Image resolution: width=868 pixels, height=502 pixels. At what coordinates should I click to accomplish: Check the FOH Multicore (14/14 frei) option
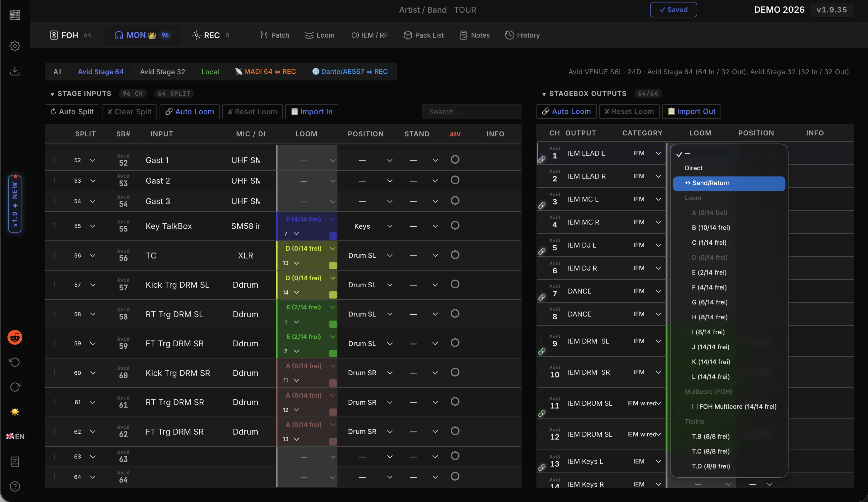[734, 407]
